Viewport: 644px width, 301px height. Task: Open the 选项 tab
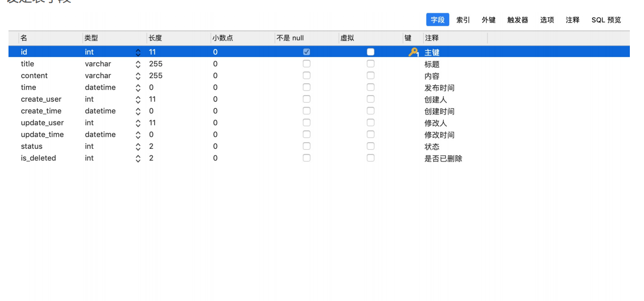click(x=546, y=20)
